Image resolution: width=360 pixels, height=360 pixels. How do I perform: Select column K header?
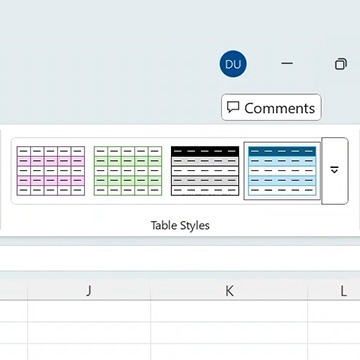(229, 291)
